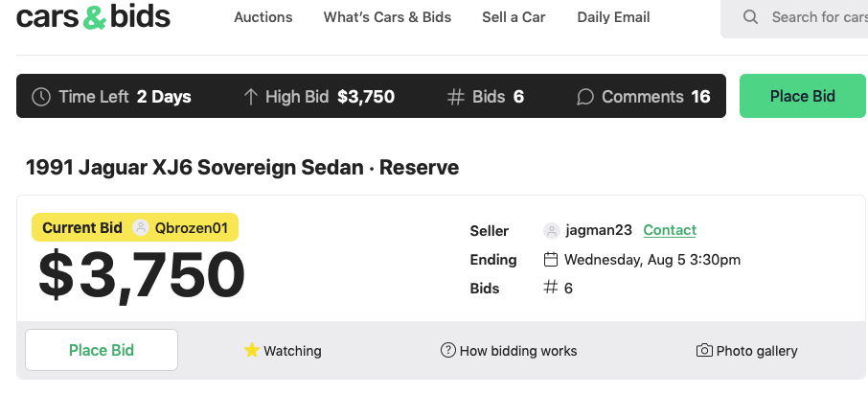Click the speech bubble Comments icon
Screen dimensions: 868x395
(x=585, y=97)
